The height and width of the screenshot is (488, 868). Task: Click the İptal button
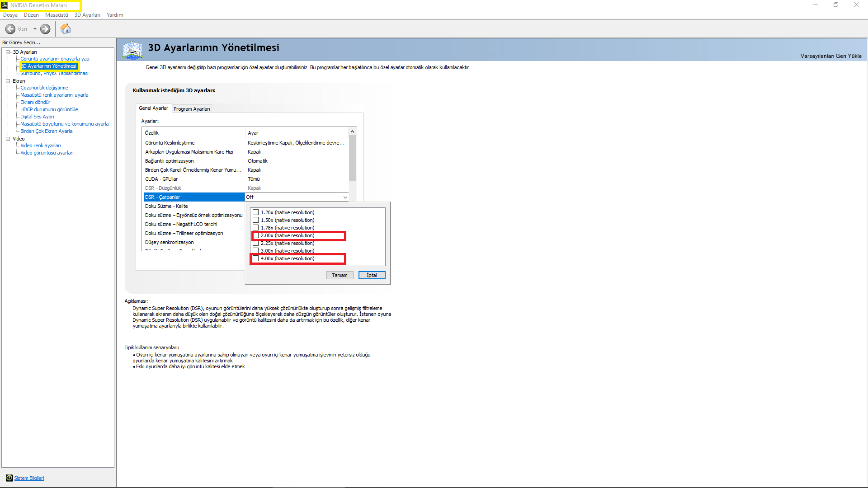pos(372,275)
